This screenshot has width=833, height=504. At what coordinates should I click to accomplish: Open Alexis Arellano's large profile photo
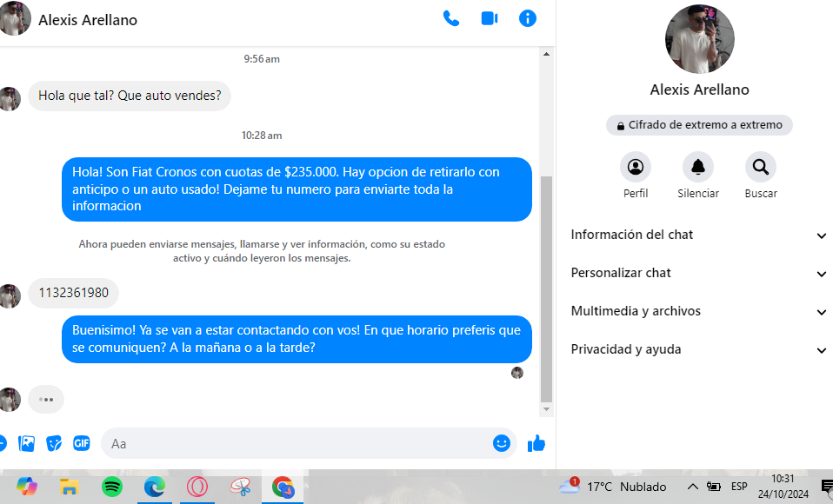pos(699,39)
